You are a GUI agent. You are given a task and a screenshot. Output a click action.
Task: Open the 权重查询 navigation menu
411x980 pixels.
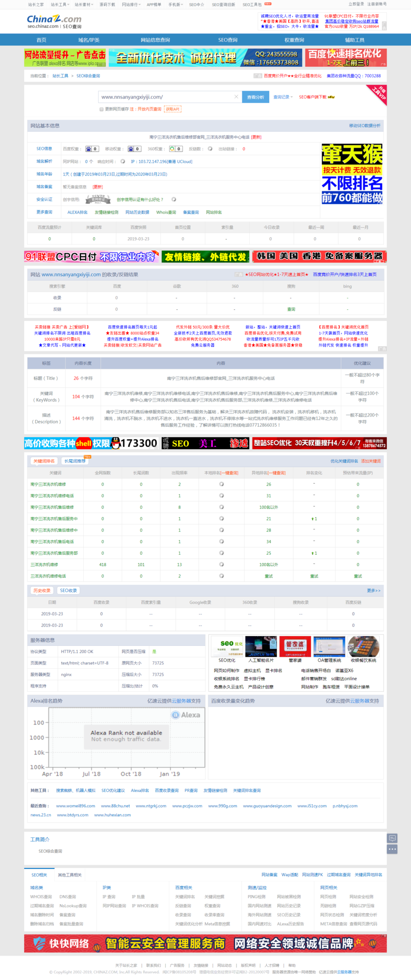(x=294, y=40)
